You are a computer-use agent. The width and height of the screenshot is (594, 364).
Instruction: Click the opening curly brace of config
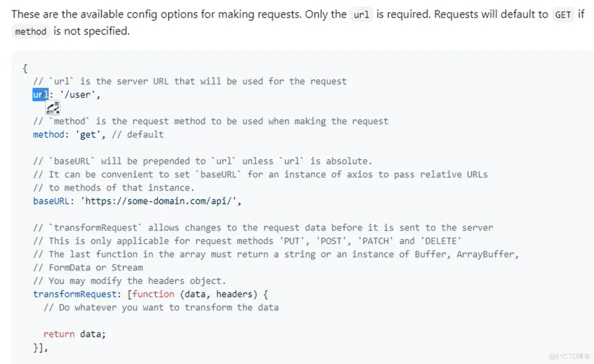click(25, 68)
